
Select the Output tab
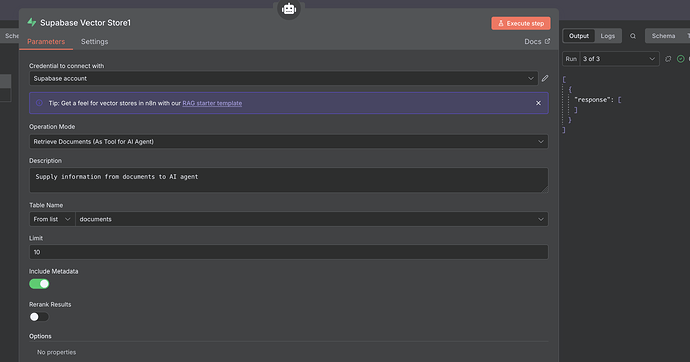click(579, 36)
